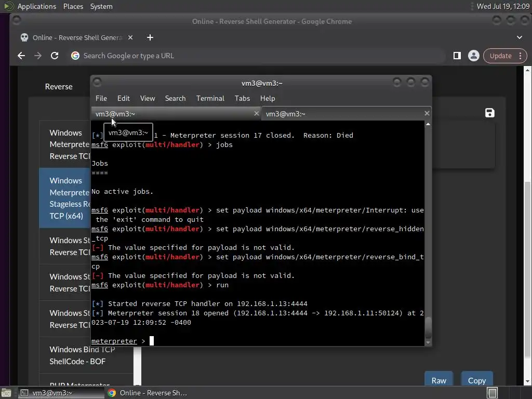
Task: Click 'Started reverse TCP handler' line
Action: coord(199,303)
